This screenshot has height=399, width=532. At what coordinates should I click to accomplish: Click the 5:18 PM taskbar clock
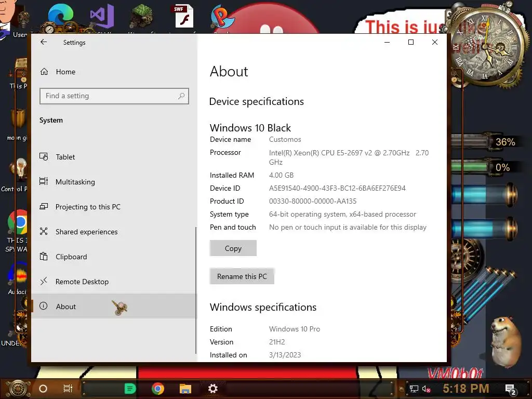pos(466,388)
